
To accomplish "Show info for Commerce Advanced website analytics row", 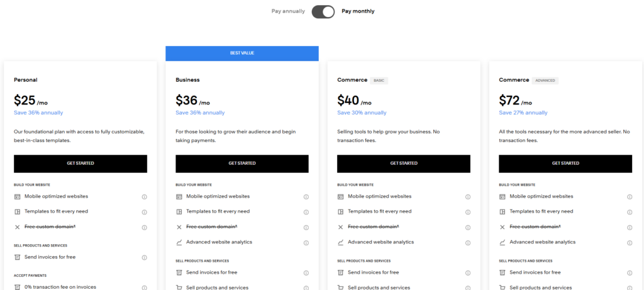I will coord(630,242).
